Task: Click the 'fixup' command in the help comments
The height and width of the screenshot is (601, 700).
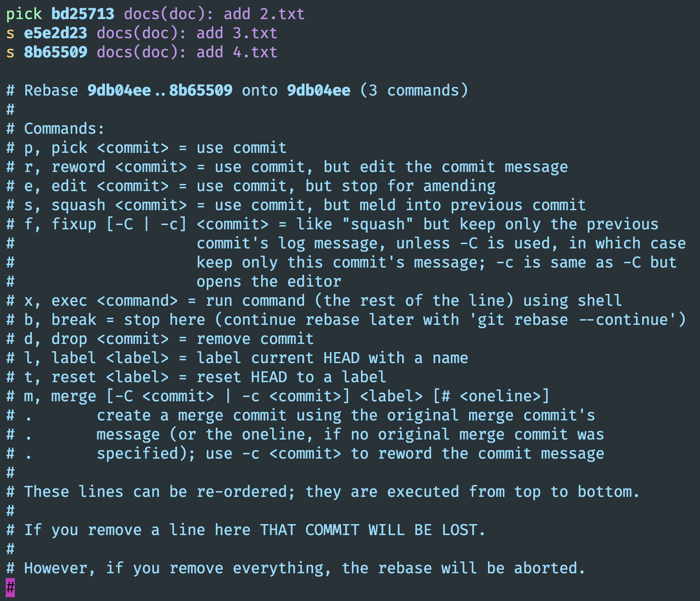Action: pos(74,224)
